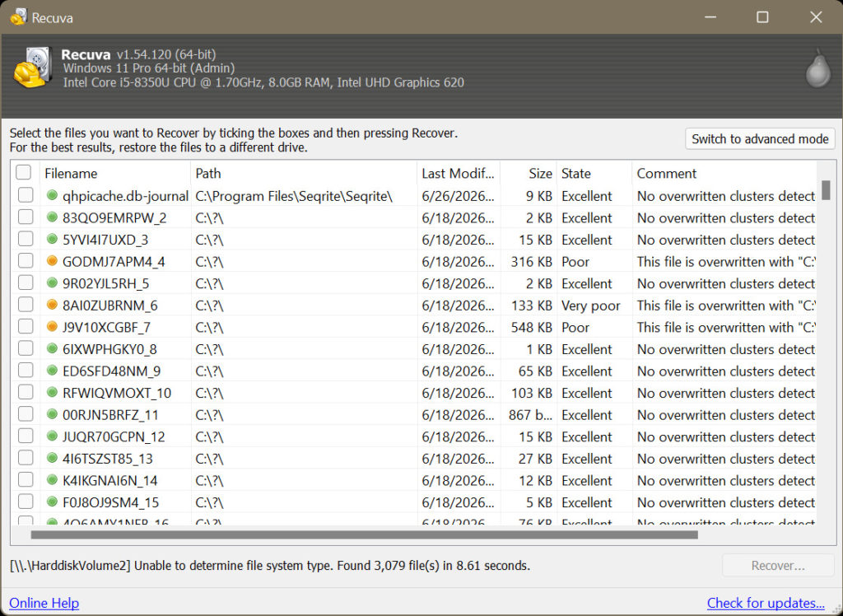Click the green status dot beside JUQR70GCPN_12
This screenshot has width=843, height=616.
52,436
